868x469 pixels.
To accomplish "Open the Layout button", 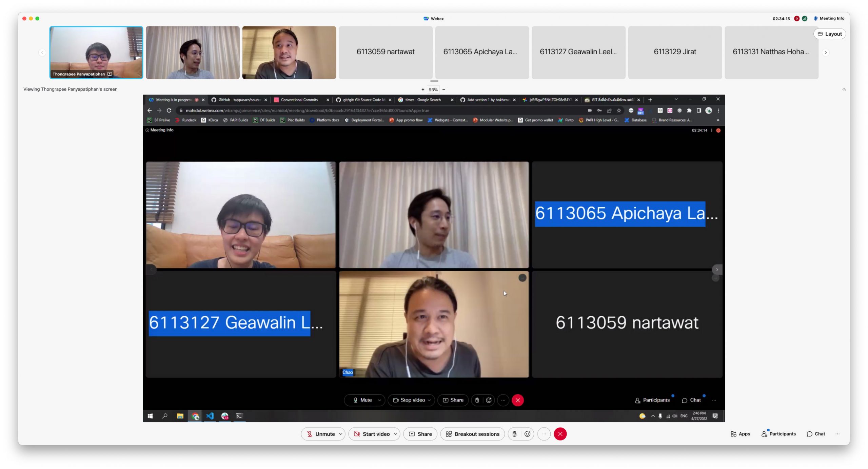I will (x=829, y=34).
